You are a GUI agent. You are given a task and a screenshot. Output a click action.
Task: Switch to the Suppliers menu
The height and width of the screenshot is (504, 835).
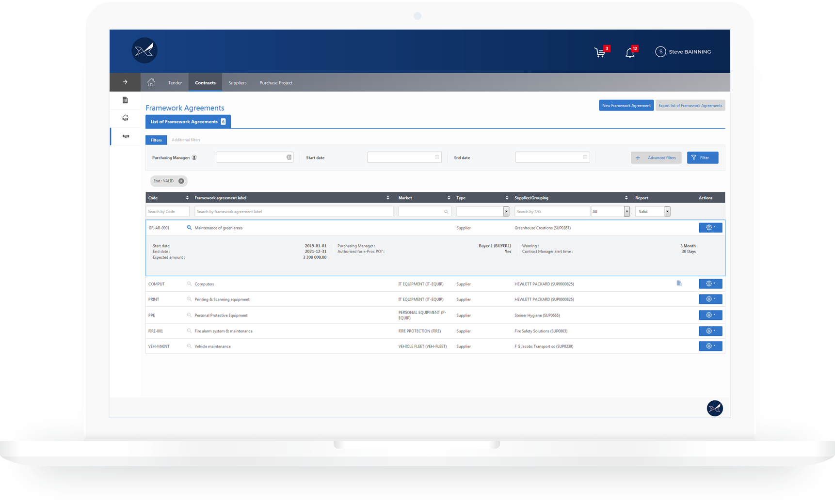pos(238,83)
